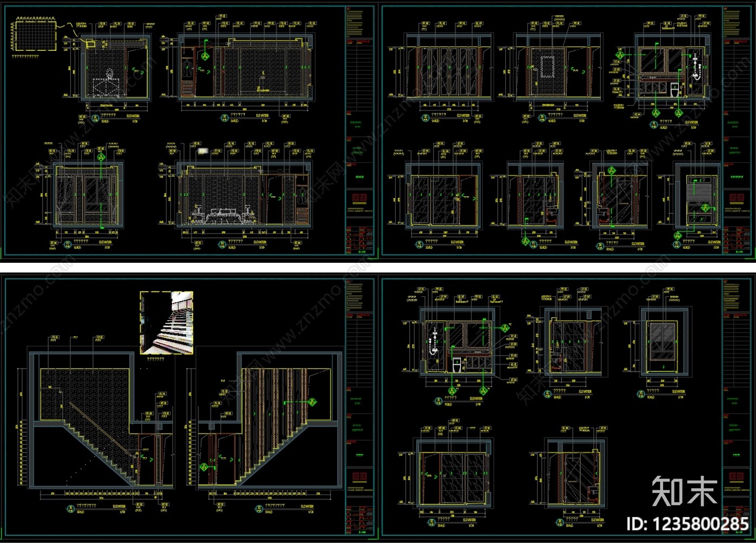
Task: Click the 知末 logo watermark
Action: coord(684,492)
